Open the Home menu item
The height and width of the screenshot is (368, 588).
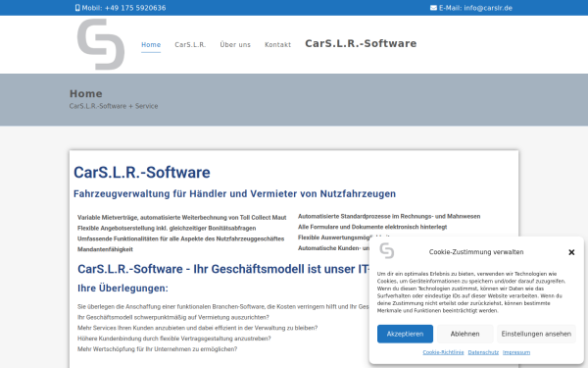coord(151,45)
